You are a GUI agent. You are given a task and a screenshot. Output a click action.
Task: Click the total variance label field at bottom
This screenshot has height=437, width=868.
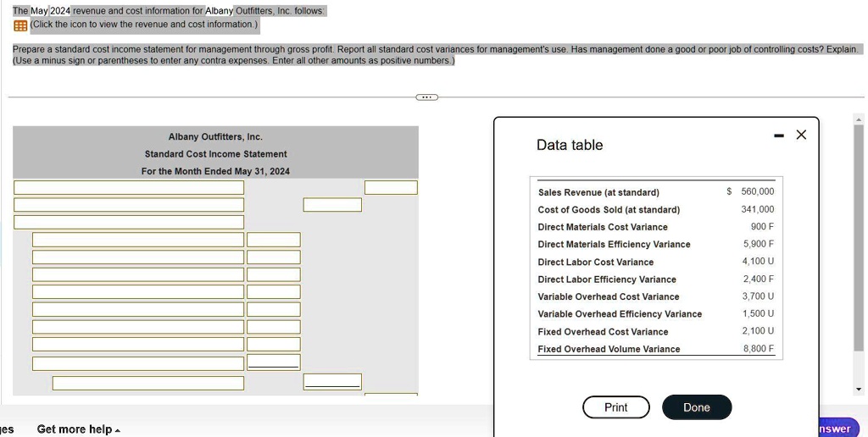tap(148, 383)
